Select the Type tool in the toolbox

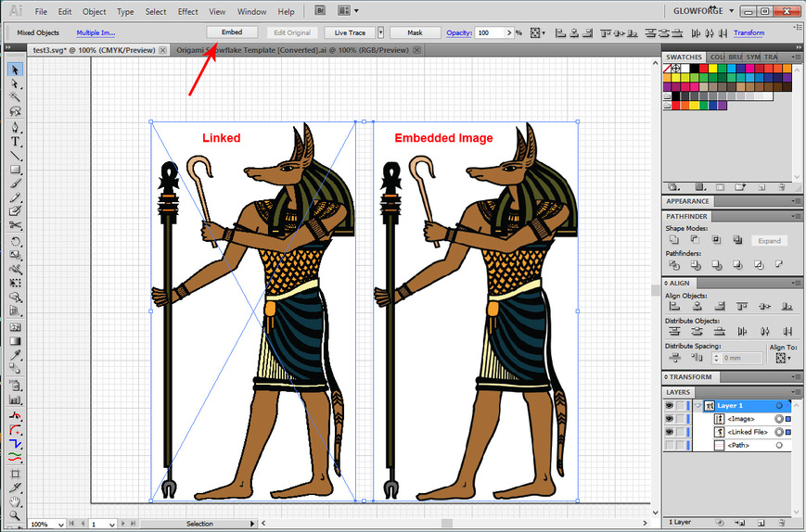pyautogui.click(x=16, y=142)
